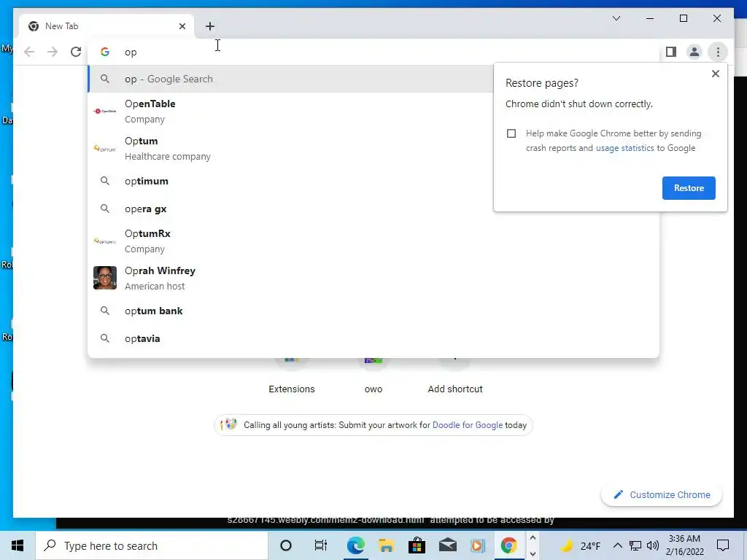Expand the tab search chevron in the title bar

[616, 18]
